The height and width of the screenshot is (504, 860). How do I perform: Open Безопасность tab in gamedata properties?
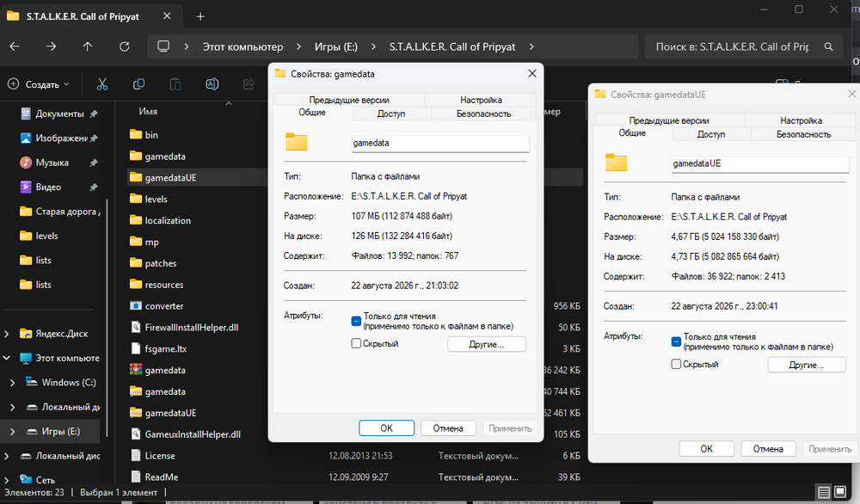coord(483,114)
